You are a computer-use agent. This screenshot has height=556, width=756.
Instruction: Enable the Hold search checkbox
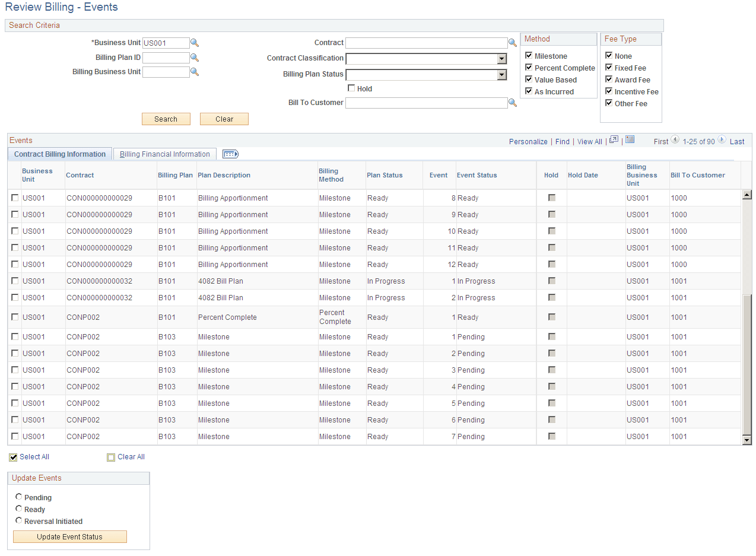pos(351,88)
